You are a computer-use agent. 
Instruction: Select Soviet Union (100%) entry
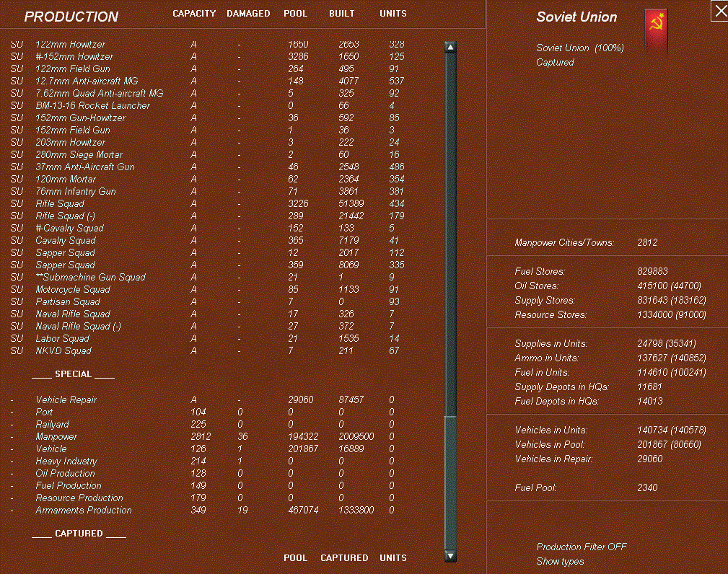580,48
